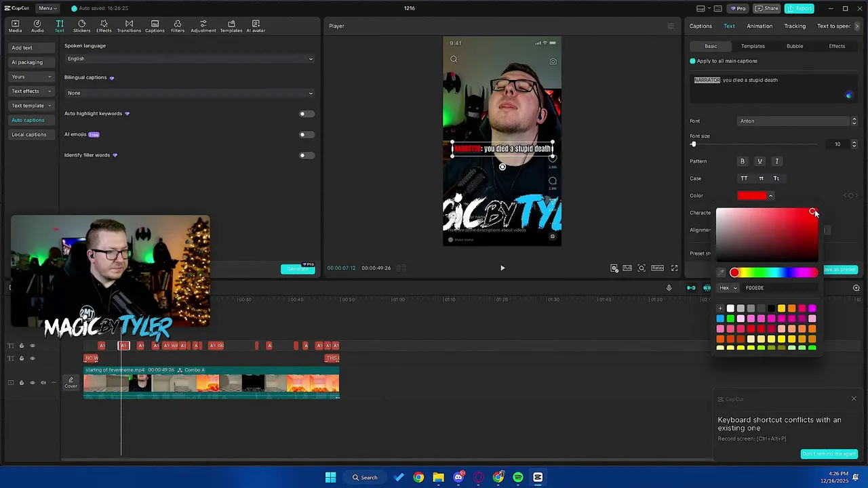Click the Cover edit button
Screen dimensions: 868x488
[71, 382]
